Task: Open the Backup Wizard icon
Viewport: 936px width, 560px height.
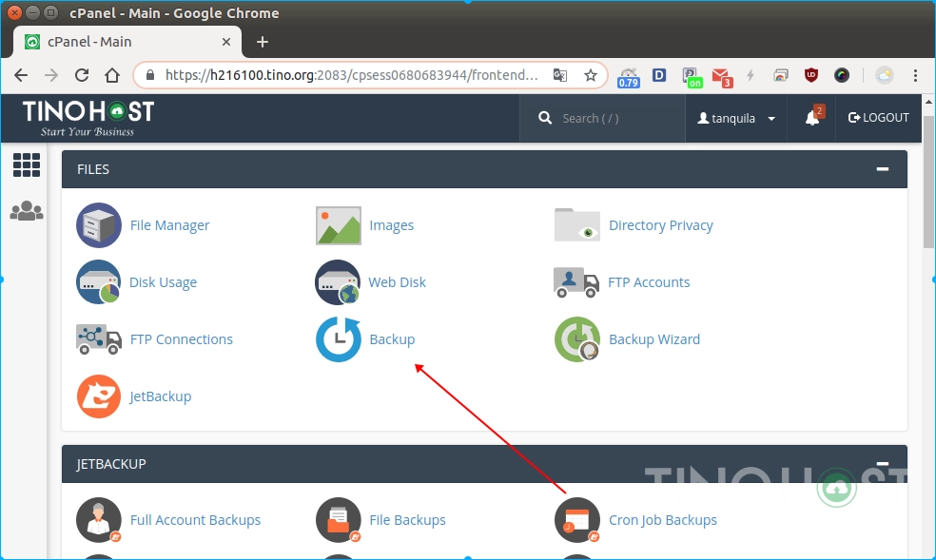Action: coord(577,339)
